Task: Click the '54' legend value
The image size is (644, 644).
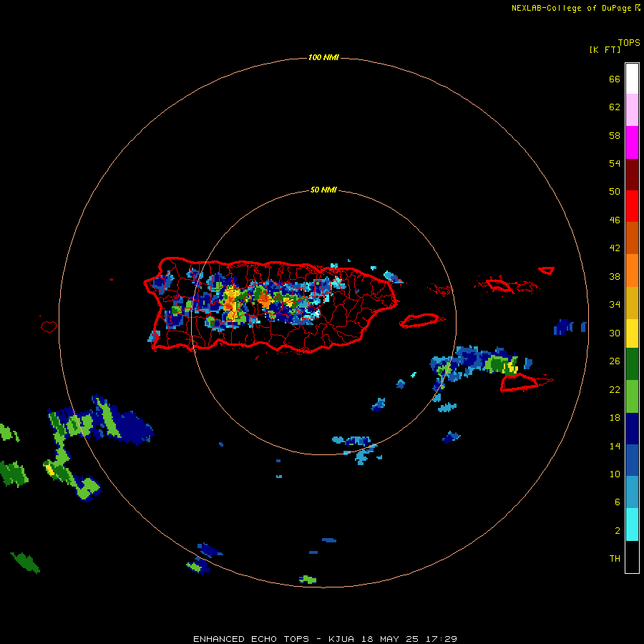Action: (x=615, y=163)
